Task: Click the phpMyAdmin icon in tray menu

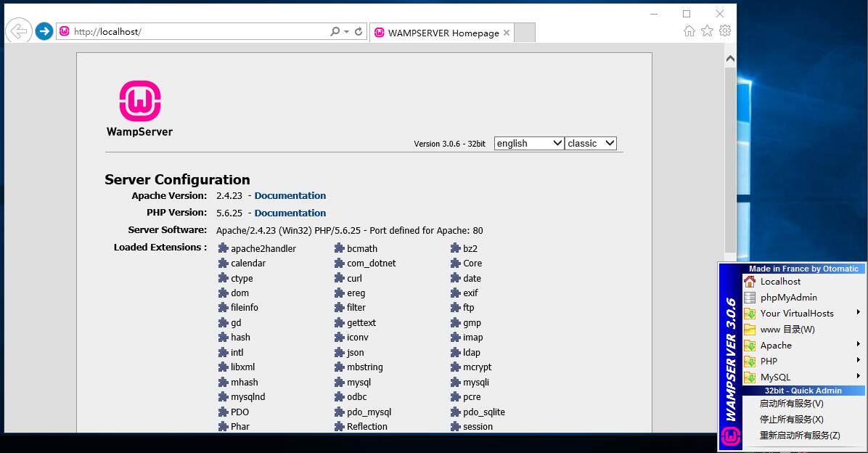Action: [750, 298]
